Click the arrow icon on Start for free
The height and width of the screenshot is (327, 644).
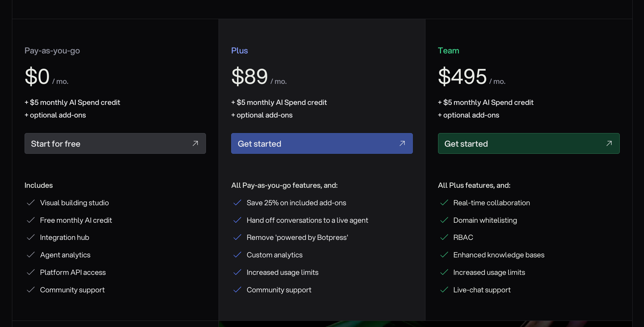(x=195, y=143)
